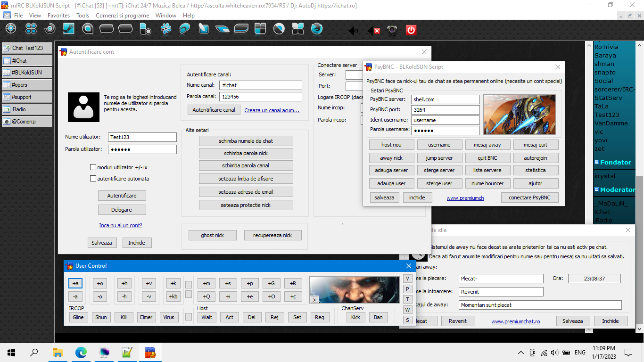This screenshot has width=644, height=362.
Task: Click the crosshair target icon in the toolbar
Action: (x=10, y=29)
